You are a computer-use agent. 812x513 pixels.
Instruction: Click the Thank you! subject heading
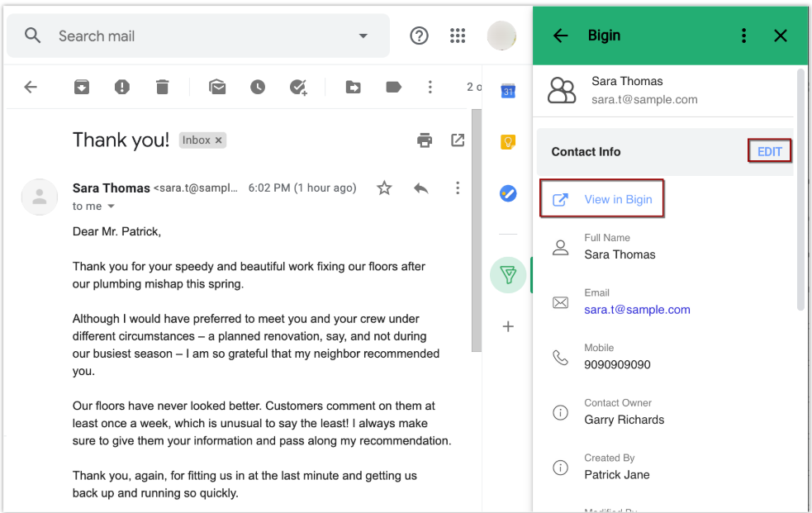tap(121, 140)
